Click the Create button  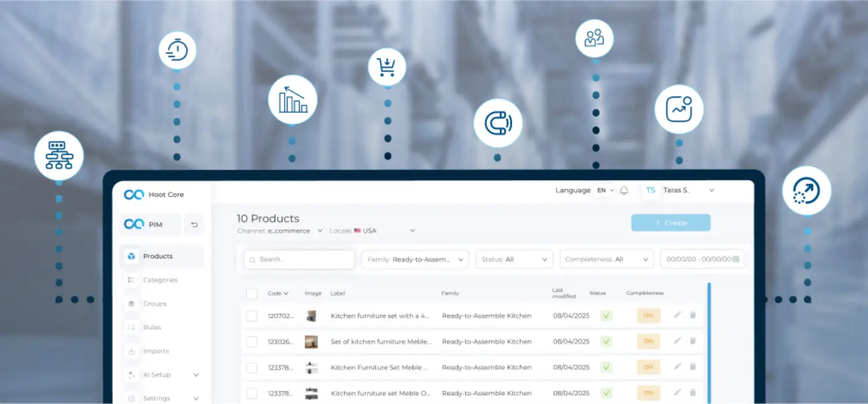click(x=670, y=223)
